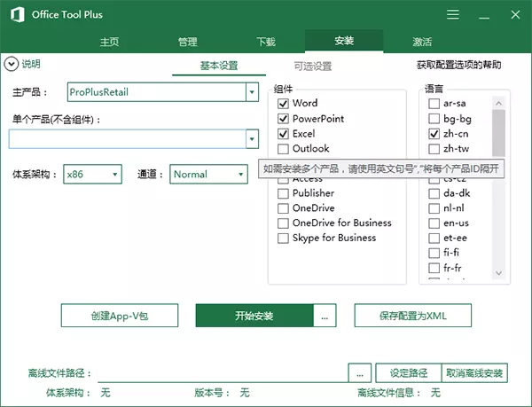Click the Office Tool Plus logo icon
532x407 pixels.
15,15
